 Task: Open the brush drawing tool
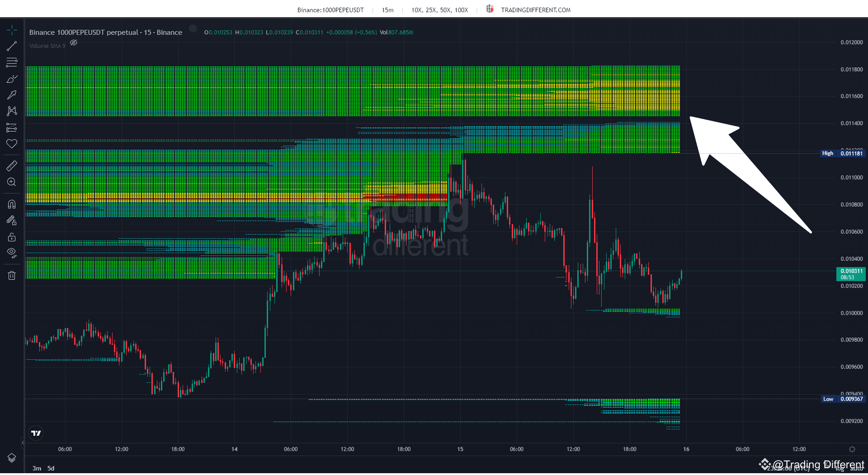tap(12, 79)
